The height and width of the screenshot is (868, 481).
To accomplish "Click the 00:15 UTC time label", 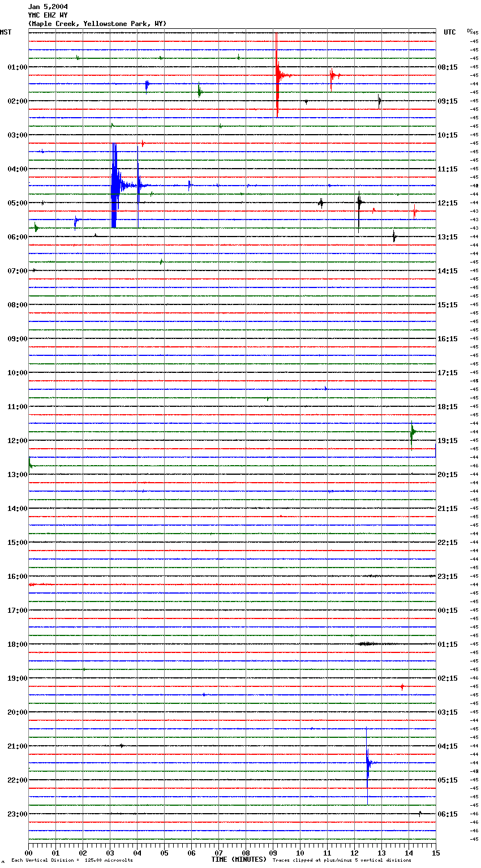I will (x=448, y=611).
